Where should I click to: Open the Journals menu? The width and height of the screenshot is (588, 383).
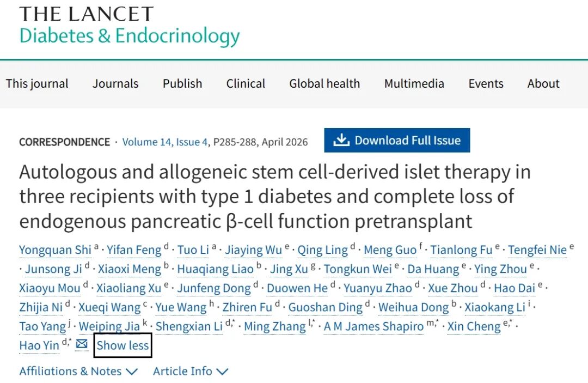[x=115, y=84]
